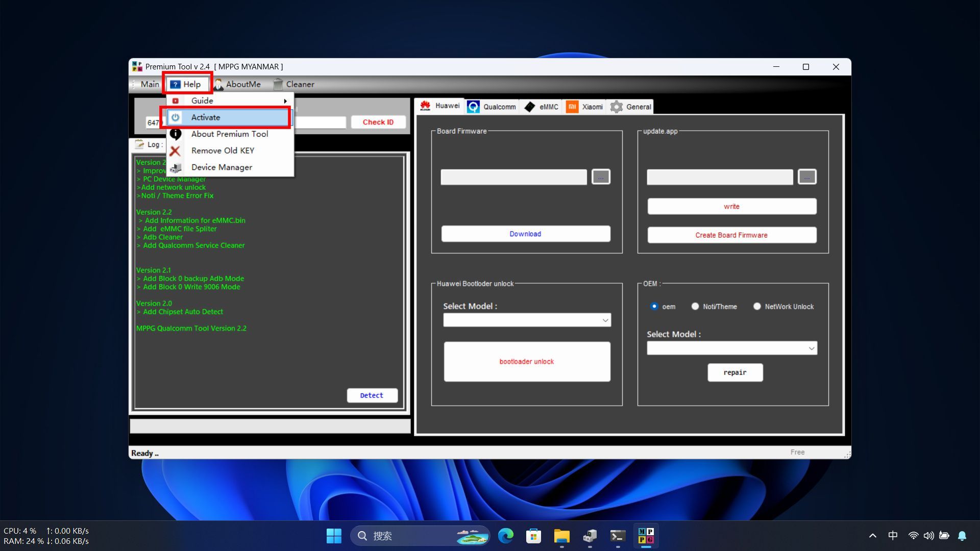Click the Remove Old KEY red X icon
This screenshot has height=551, width=980.
click(175, 151)
